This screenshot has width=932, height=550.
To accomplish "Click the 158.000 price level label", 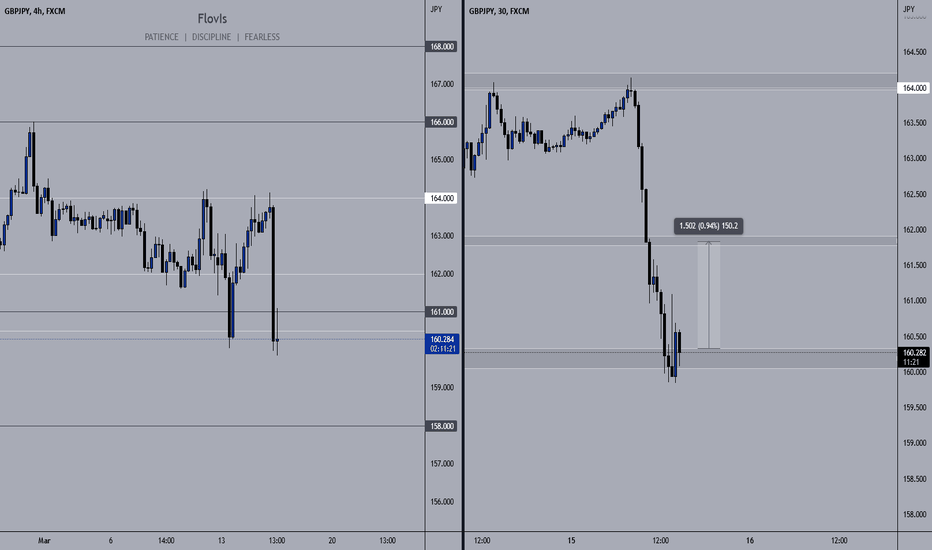I will click(441, 426).
